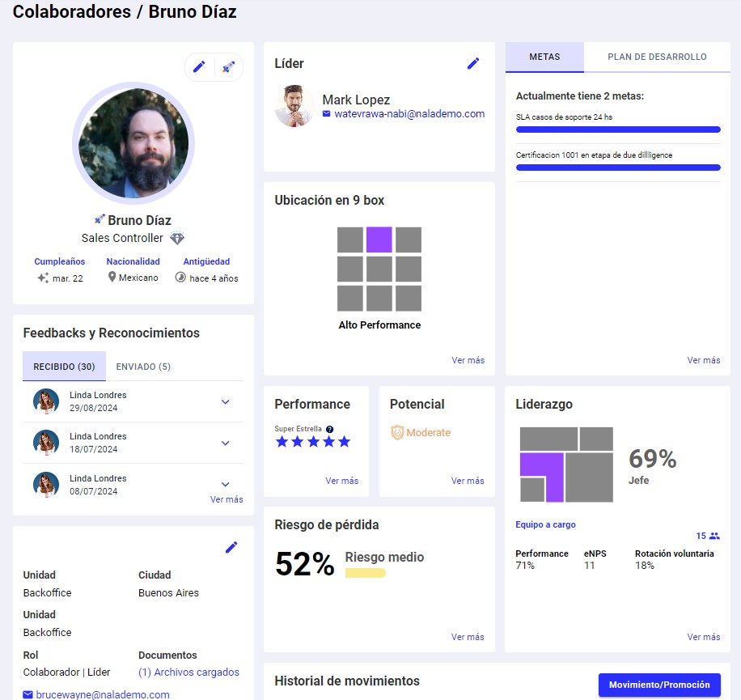Click the help icon beside Super Estrella
The width and height of the screenshot is (741, 700).
[x=330, y=429]
